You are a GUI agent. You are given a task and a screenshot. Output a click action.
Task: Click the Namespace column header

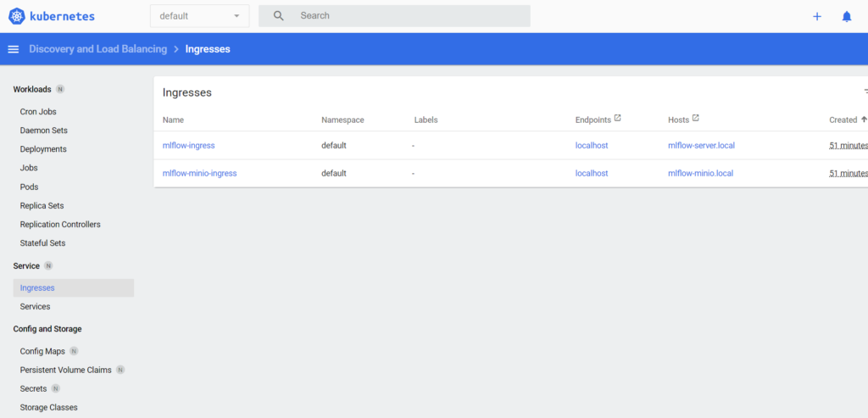[342, 120]
